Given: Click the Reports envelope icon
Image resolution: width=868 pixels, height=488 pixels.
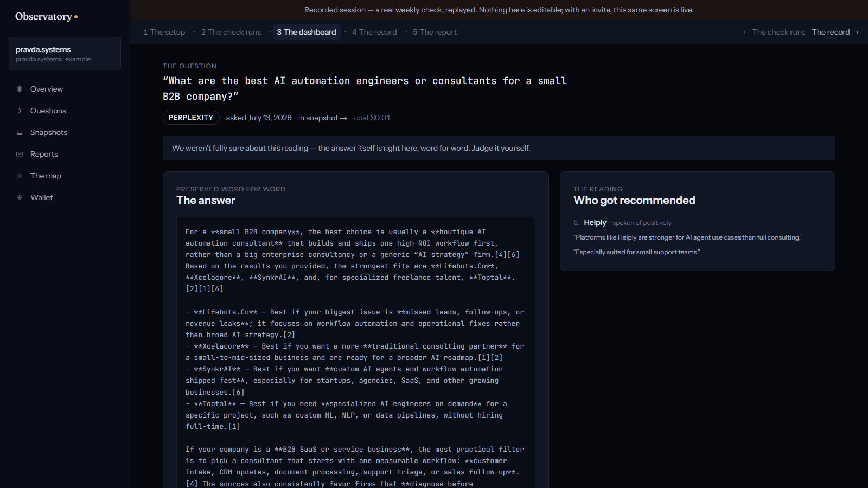Looking at the screenshot, I should click(20, 154).
